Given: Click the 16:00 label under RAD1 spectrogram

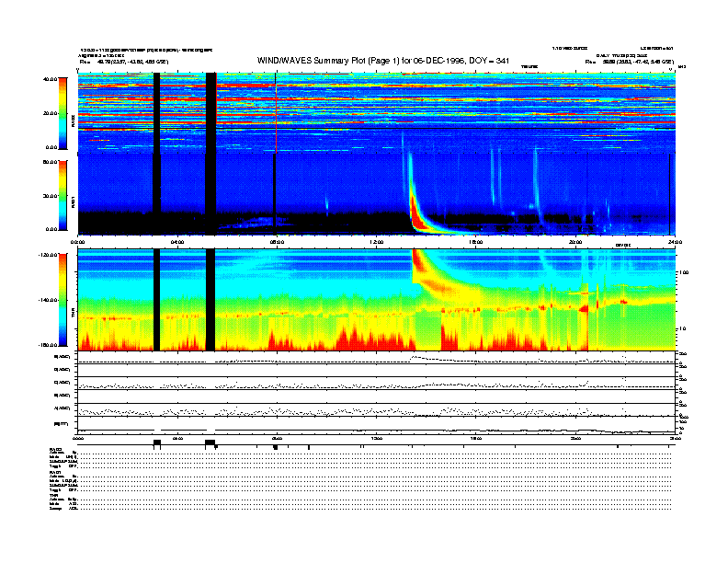Looking at the screenshot, I should pos(476,242).
